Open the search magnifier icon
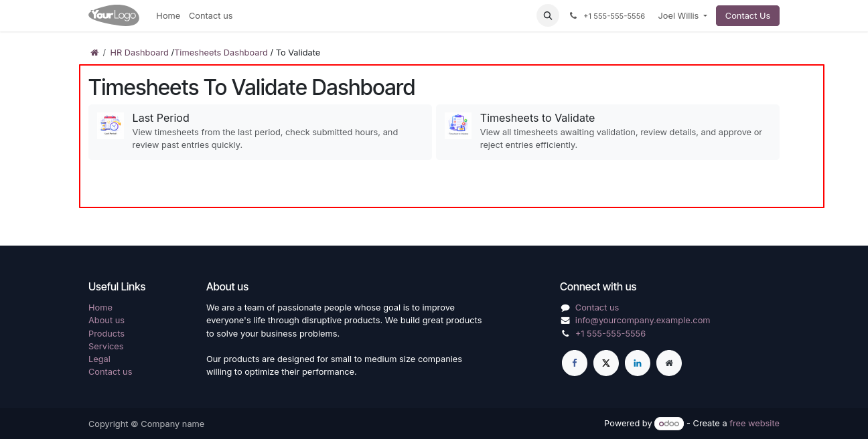 tap(548, 16)
